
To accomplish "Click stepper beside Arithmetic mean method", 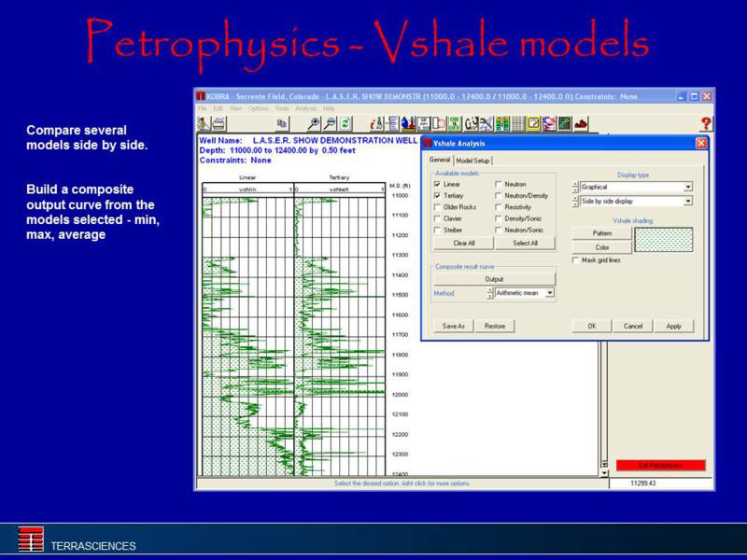I will pyautogui.click(x=490, y=293).
